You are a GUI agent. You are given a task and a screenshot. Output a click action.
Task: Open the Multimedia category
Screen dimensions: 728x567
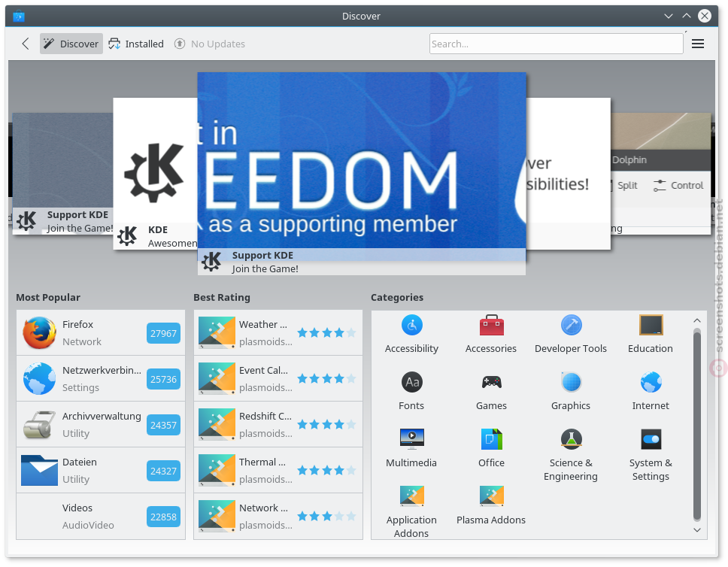[411, 449]
